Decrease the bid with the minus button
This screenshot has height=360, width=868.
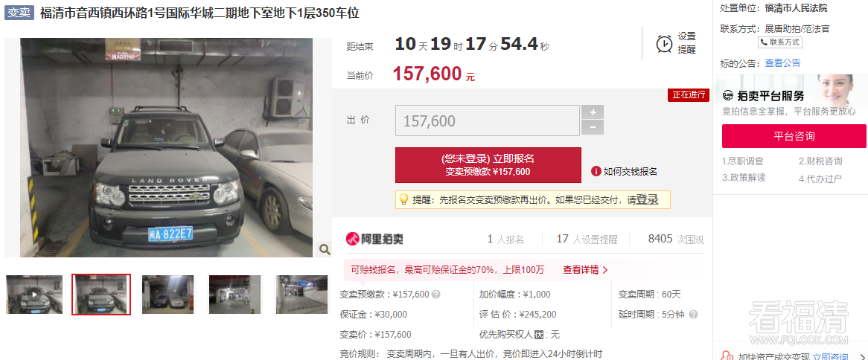coord(593,128)
